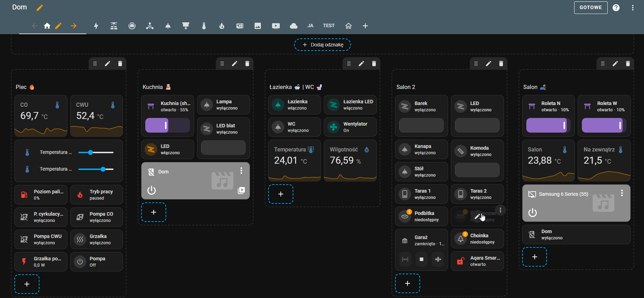The width and height of the screenshot is (644, 298).
Task: Switch to the JA tab
Action: coord(310,26)
